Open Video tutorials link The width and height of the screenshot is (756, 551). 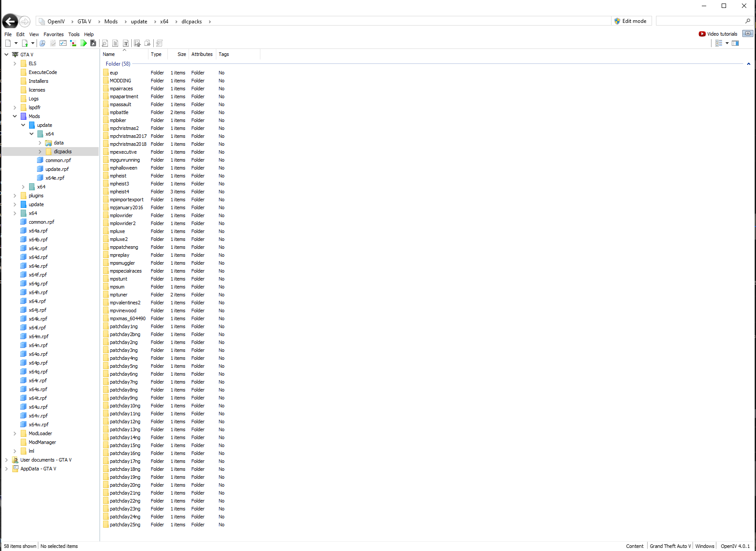[x=718, y=34]
